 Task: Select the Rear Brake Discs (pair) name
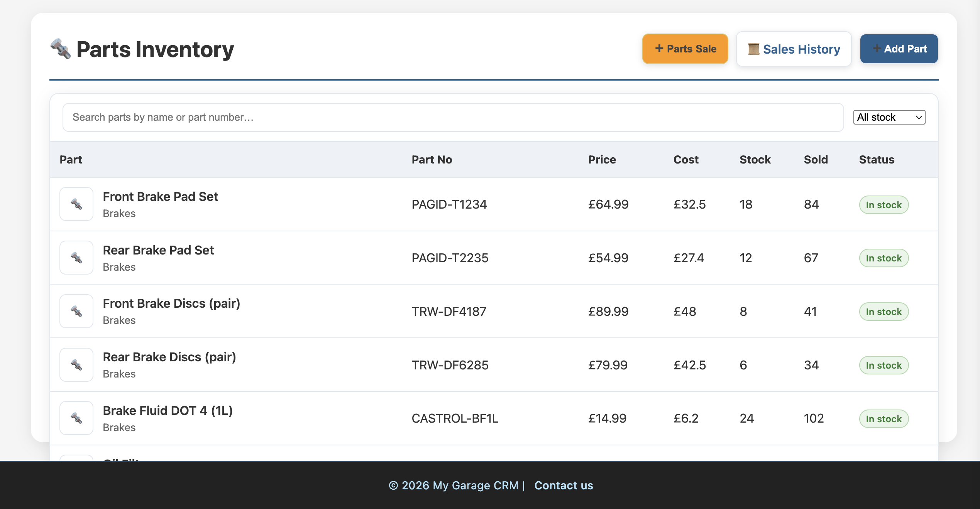[169, 357]
